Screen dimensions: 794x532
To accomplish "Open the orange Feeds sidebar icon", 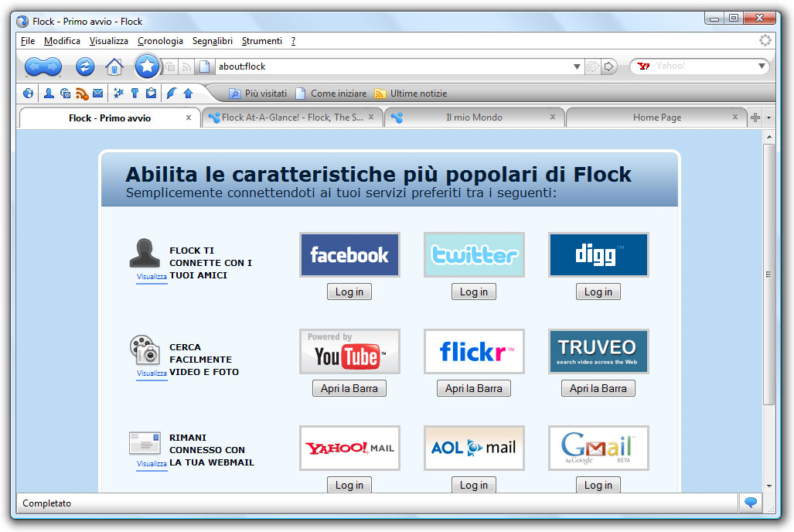I will click(82, 94).
